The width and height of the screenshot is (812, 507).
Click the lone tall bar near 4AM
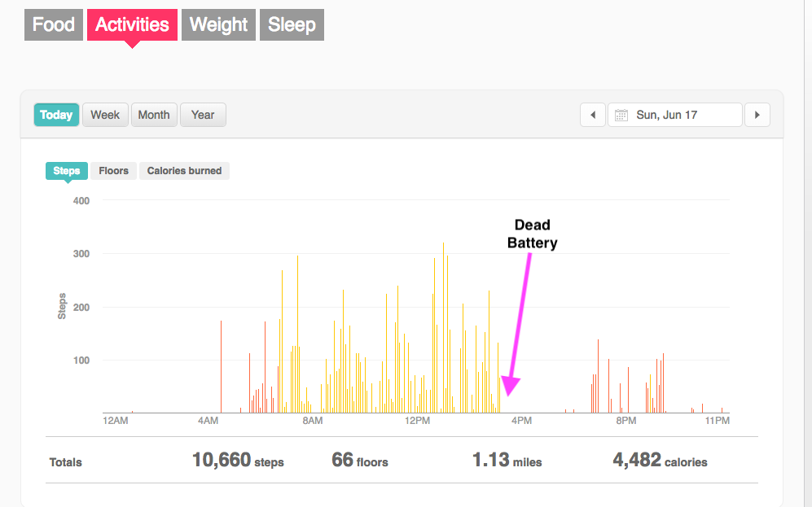coord(221,366)
